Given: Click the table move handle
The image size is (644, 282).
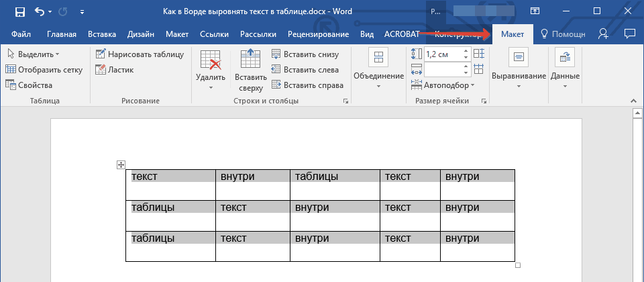Looking at the screenshot, I should pos(121,164).
